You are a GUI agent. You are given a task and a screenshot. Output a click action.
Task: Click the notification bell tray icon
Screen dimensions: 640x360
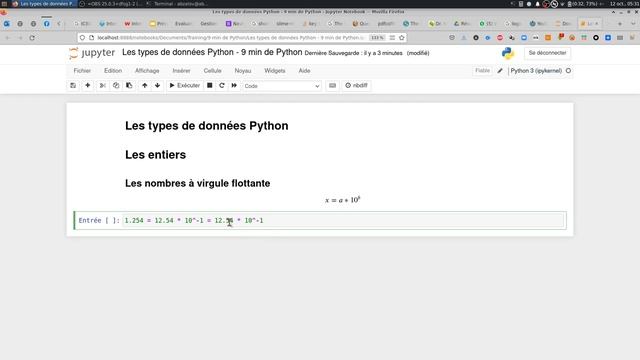(x=537, y=4)
